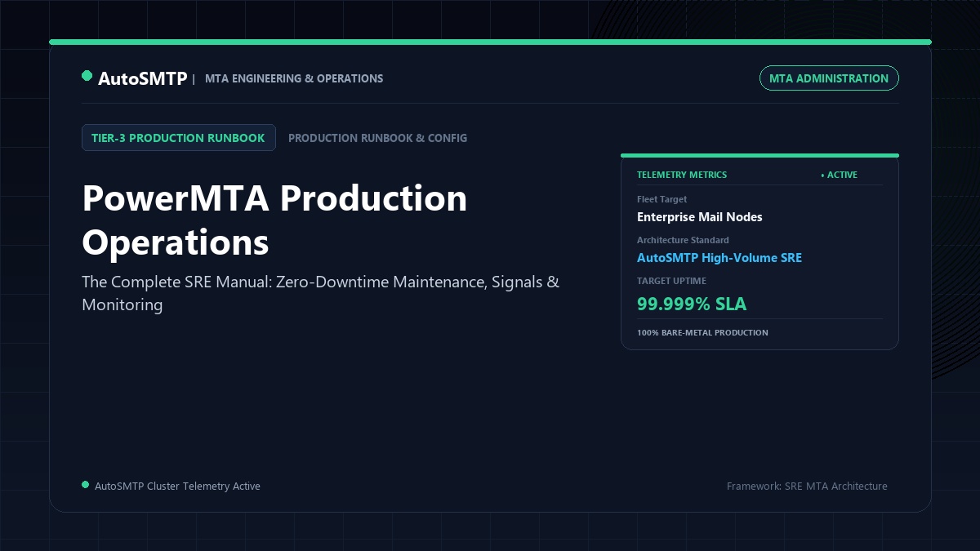This screenshot has width=980, height=551.
Task: Click the Fleet Target label
Action: [x=662, y=199]
